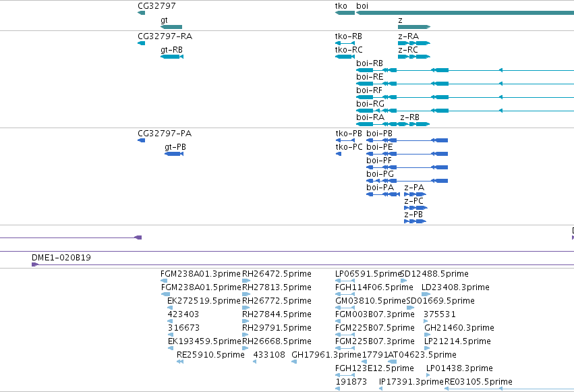Click the boi-RB transcript label
574x392 pixels.
(x=370, y=63)
